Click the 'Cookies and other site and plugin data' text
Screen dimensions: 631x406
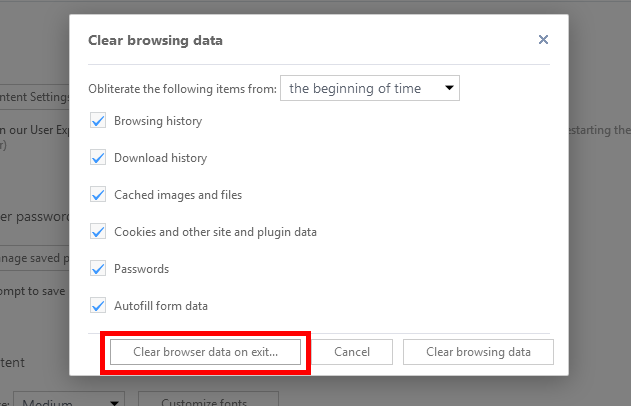point(215,232)
